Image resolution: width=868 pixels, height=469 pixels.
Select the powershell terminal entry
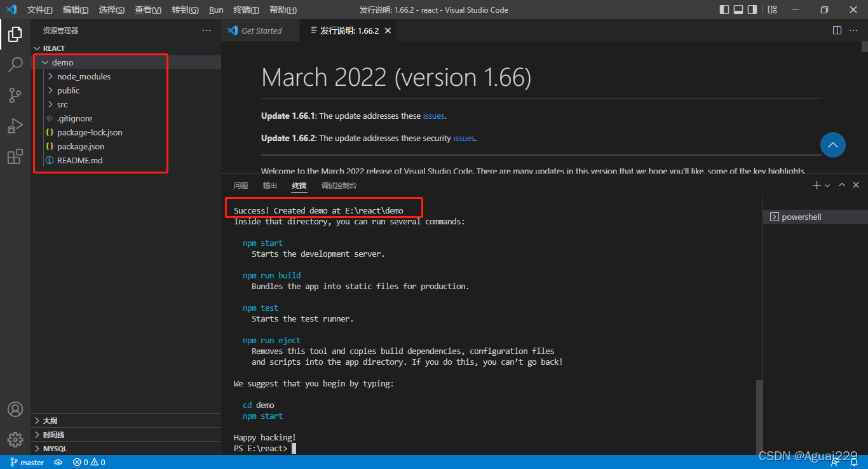coord(815,217)
